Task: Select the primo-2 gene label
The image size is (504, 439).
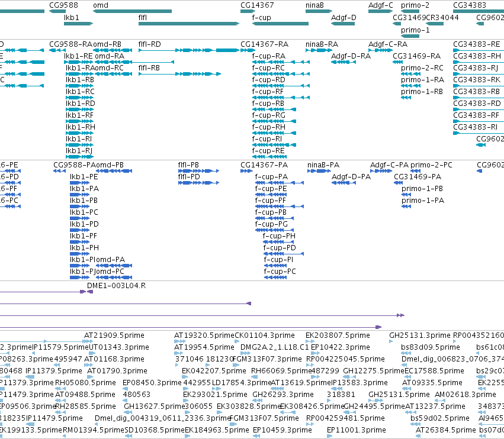Action: click(415, 5)
